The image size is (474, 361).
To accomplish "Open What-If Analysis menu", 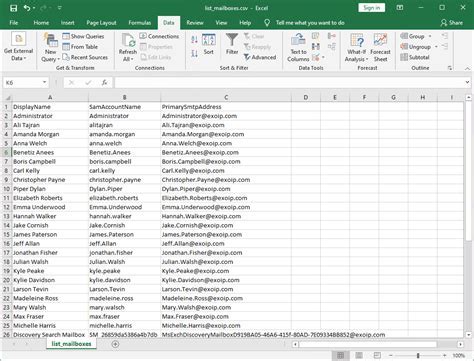I will [356, 48].
